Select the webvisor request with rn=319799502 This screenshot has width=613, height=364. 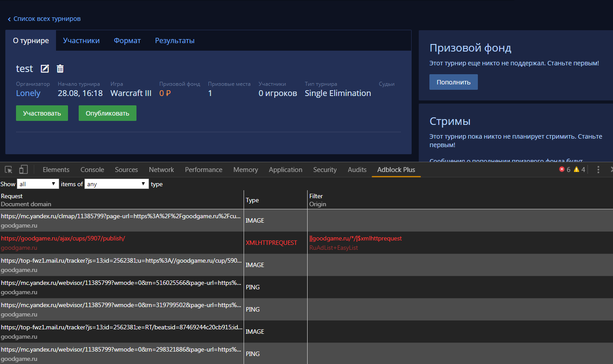(307, 309)
